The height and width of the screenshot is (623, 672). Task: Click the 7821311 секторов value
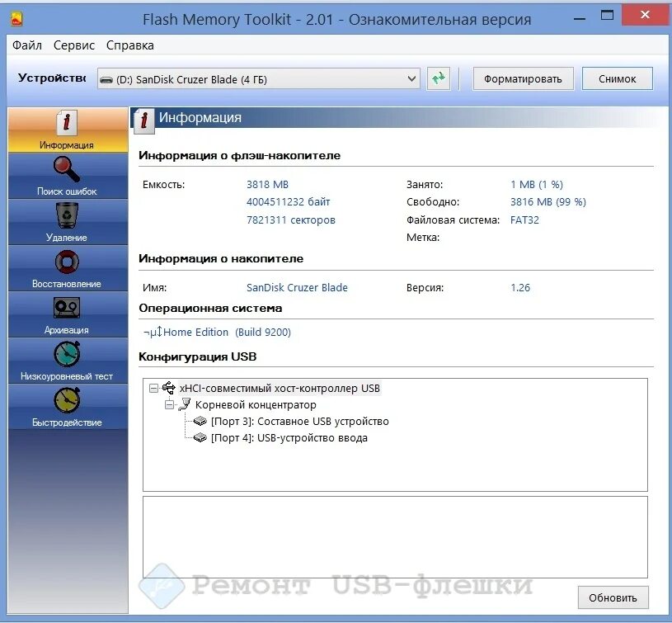coord(290,220)
